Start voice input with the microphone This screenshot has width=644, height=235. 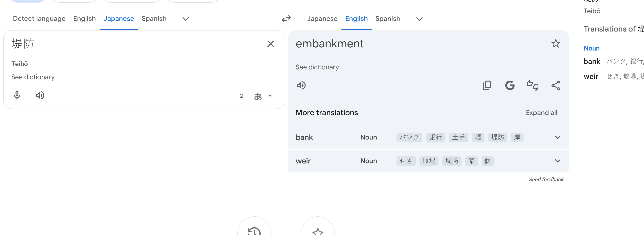17,95
